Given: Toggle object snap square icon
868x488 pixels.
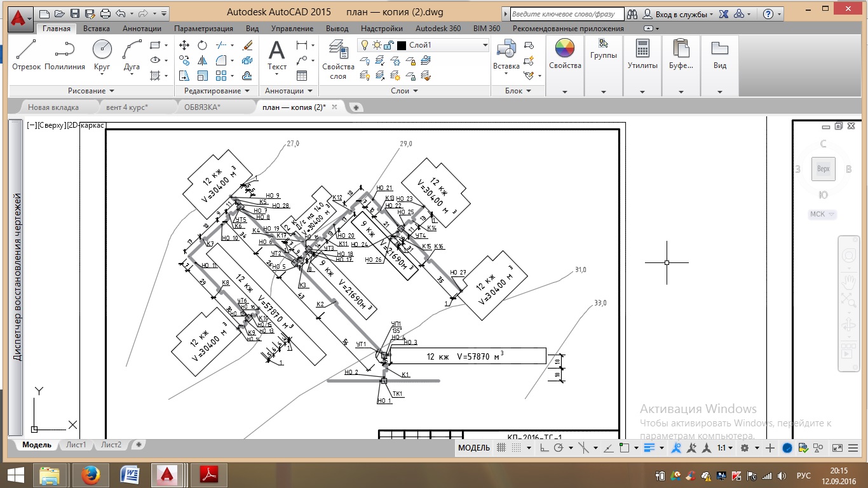Looking at the screenshot, I should click(624, 448).
